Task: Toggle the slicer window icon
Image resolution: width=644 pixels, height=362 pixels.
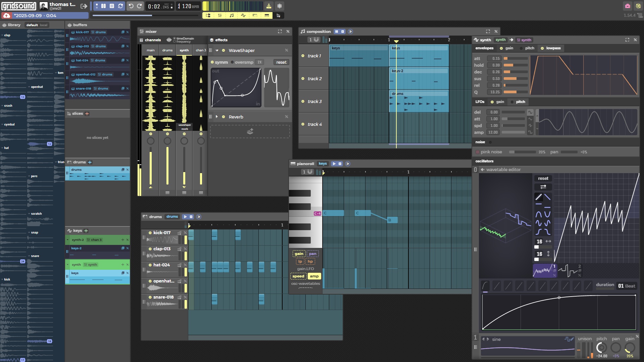Action: point(278,15)
